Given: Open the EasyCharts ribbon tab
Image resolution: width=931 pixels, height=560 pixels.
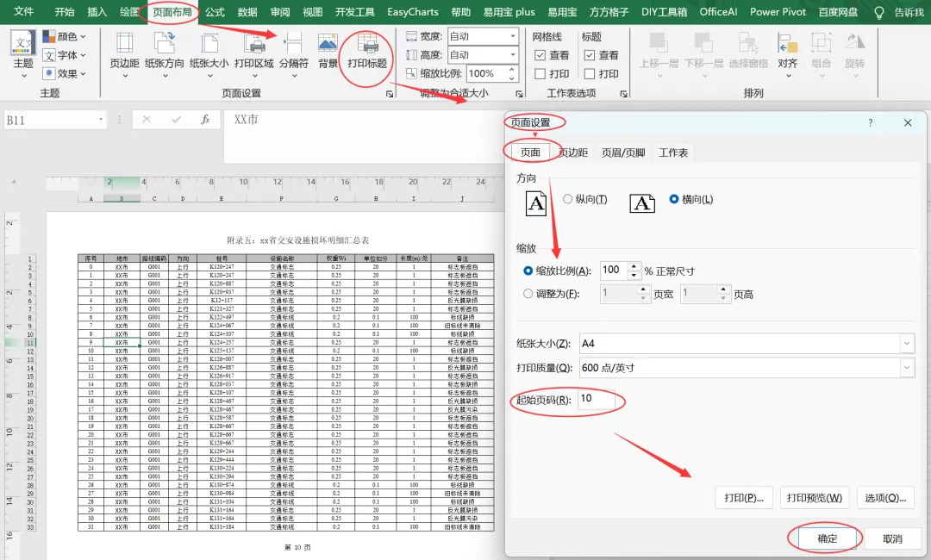Looking at the screenshot, I should coord(413,12).
